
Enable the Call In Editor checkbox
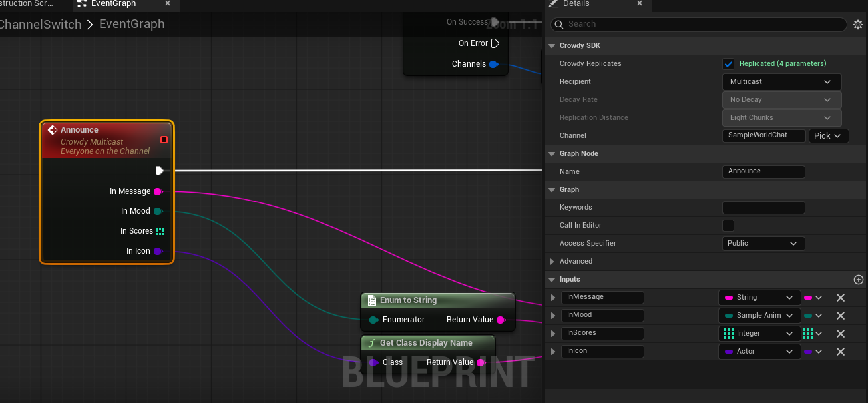[728, 226]
